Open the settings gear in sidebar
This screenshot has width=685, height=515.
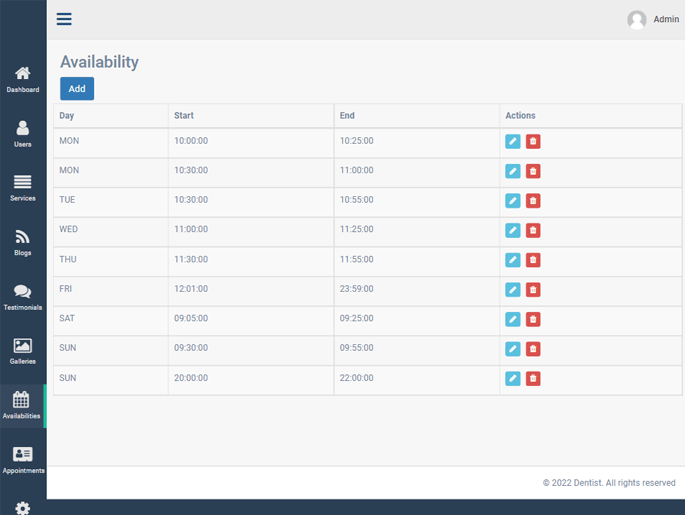click(22, 508)
